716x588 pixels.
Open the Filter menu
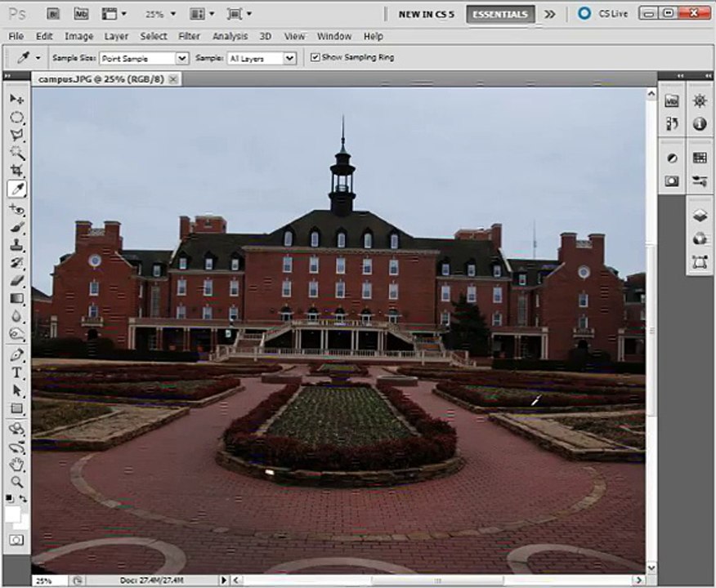coord(189,36)
